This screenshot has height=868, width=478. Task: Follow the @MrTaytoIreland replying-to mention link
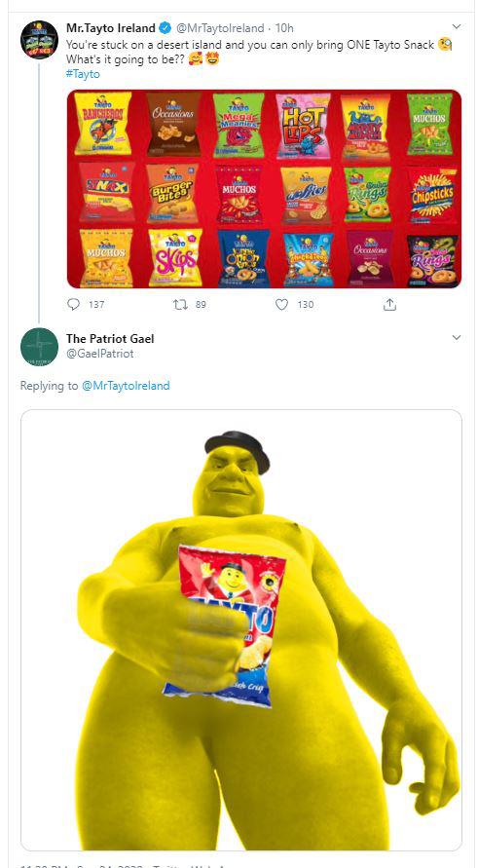pyautogui.click(x=126, y=386)
